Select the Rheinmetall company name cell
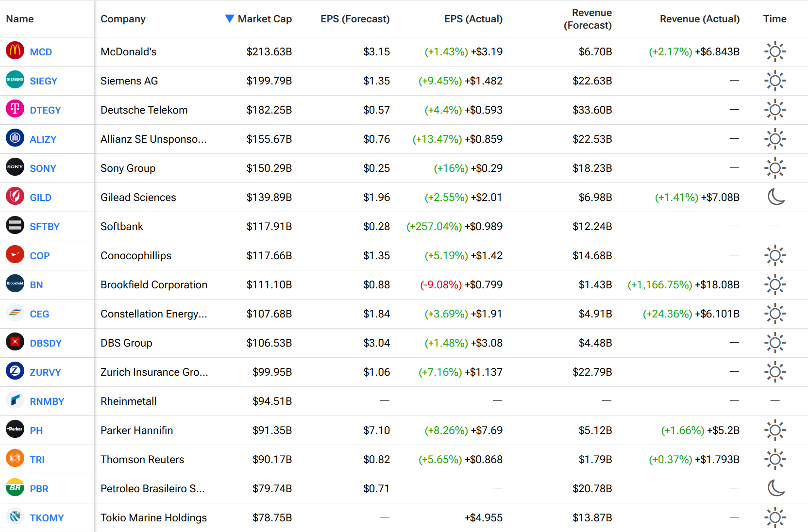Image resolution: width=808 pixels, height=532 pixels. pos(129,401)
